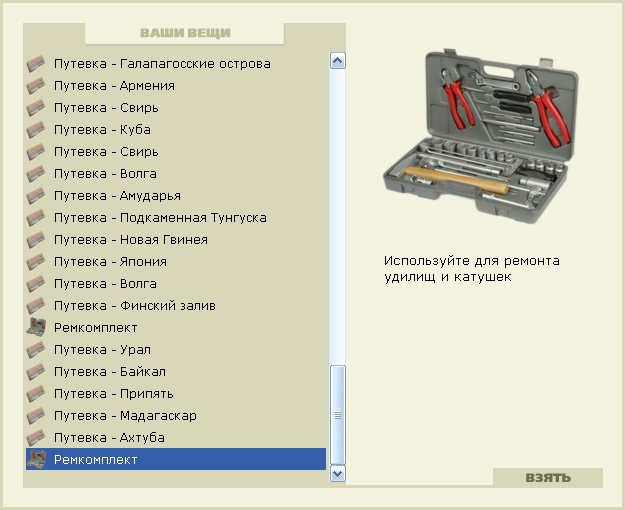625x510 pixels.
Task: Click the scrollbar down arrow of the items list
Action: 338,474
